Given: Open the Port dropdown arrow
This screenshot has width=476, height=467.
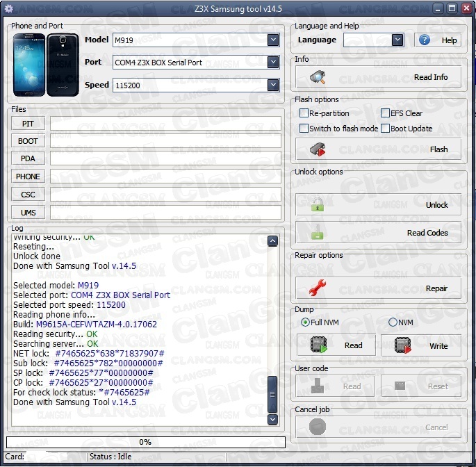Looking at the screenshot, I should click(x=273, y=63).
